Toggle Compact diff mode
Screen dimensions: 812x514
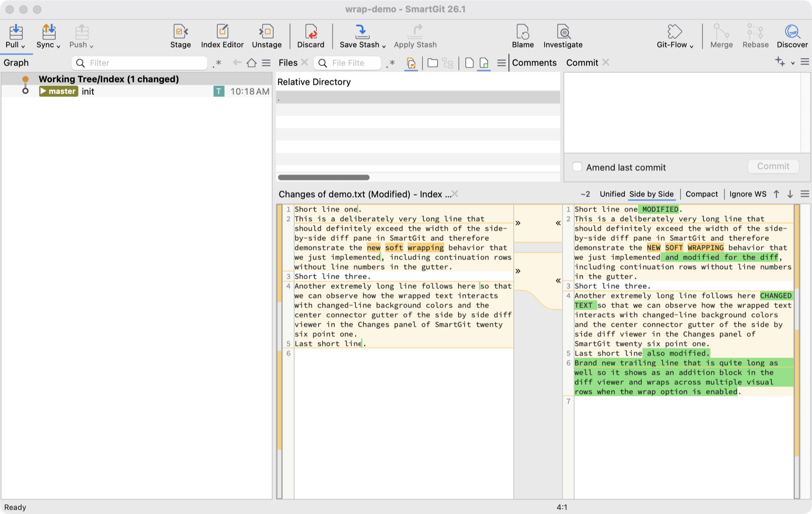[702, 194]
